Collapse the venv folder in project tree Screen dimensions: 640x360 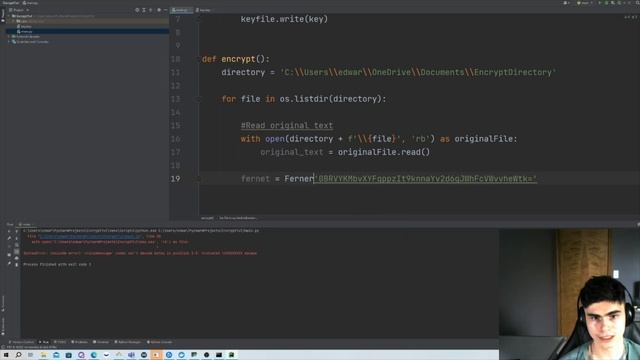pyautogui.click(x=13, y=21)
